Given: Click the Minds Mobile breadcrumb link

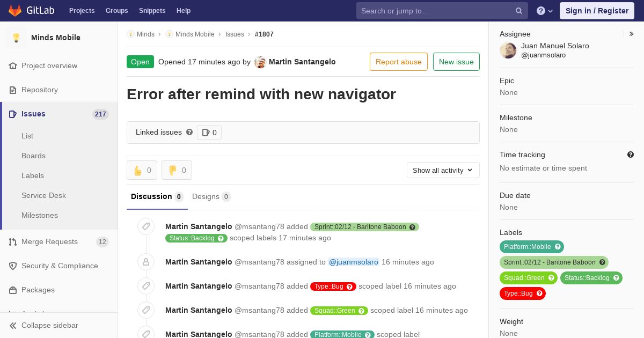Looking at the screenshot, I should tap(195, 34).
